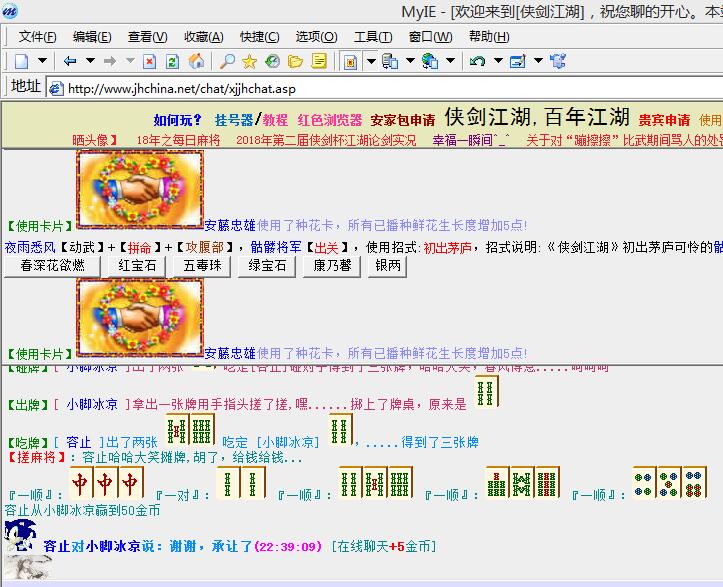The width and height of the screenshot is (723, 587).
Task: Click the 绿宝石 button
Action: pos(267,266)
